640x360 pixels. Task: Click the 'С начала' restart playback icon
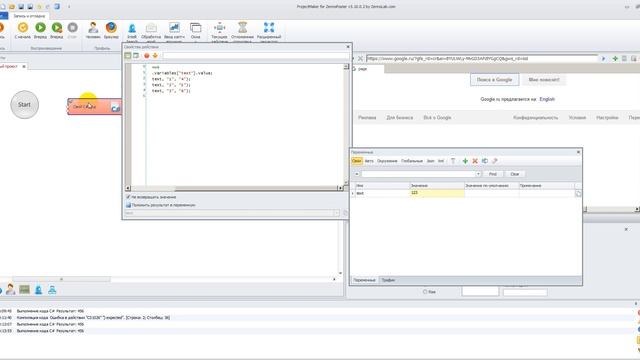(x=23, y=27)
